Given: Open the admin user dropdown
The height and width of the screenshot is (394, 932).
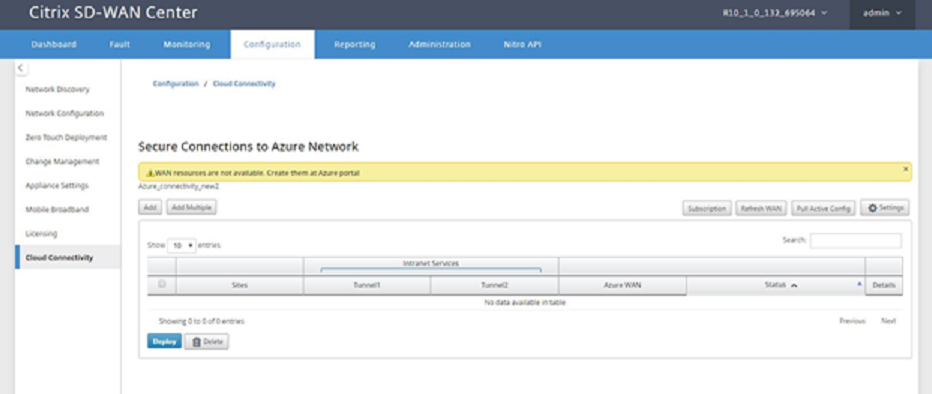Looking at the screenshot, I should [882, 12].
